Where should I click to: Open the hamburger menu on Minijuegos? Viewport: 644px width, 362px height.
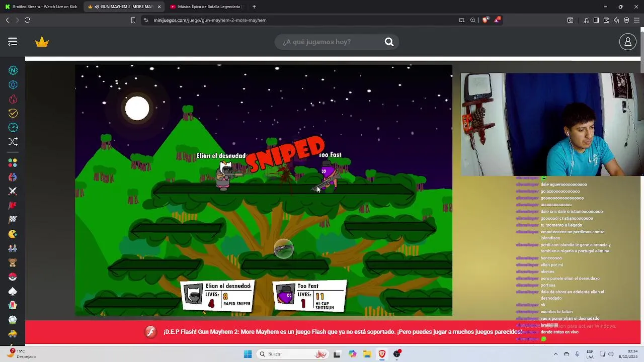coord(13,42)
